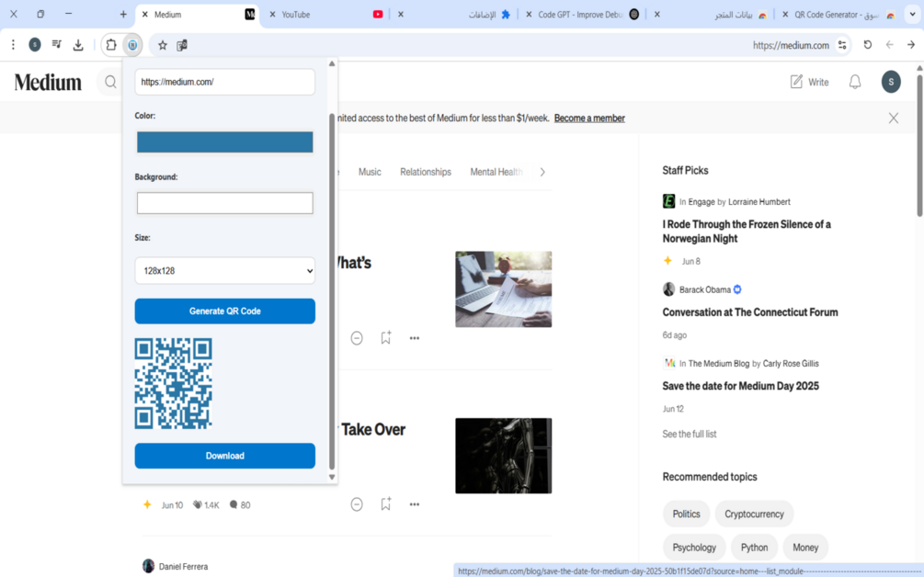Open the Cryptocurrency topic pill
924x577 pixels.
coord(754,514)
